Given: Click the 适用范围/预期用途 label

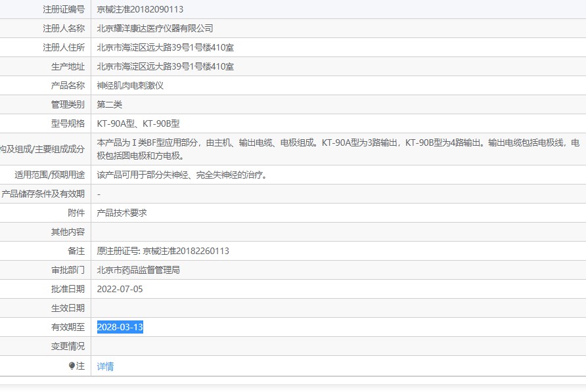Looking at the screenshot, I should tap(50, 175).
